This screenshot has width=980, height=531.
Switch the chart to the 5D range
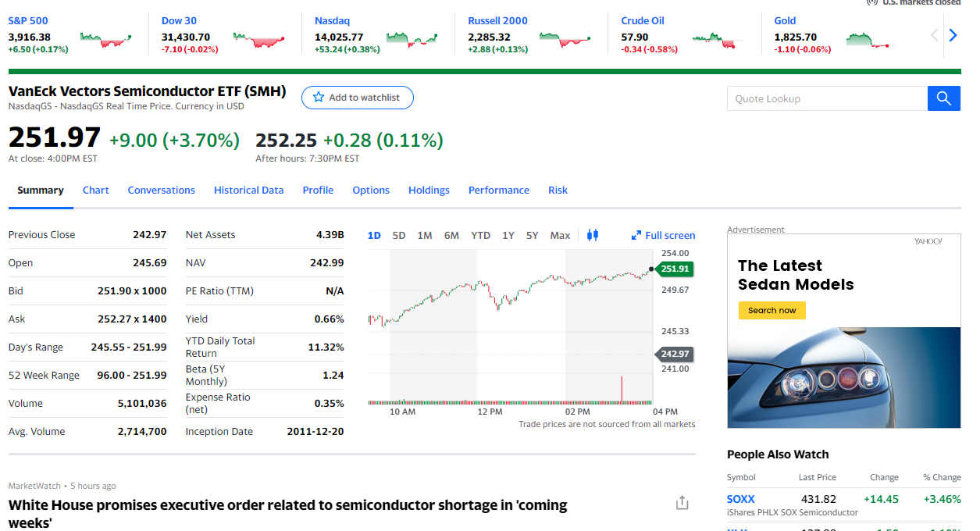coord(398,235)
